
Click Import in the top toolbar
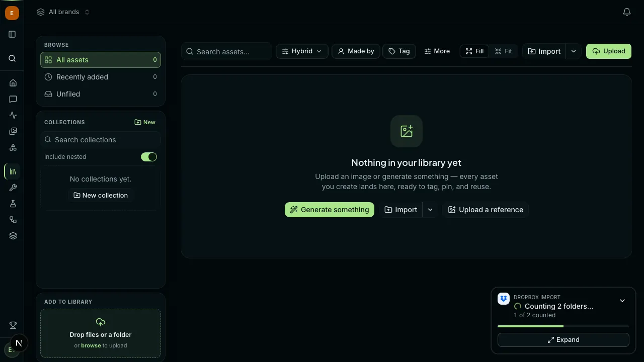[x=544, y=51]
